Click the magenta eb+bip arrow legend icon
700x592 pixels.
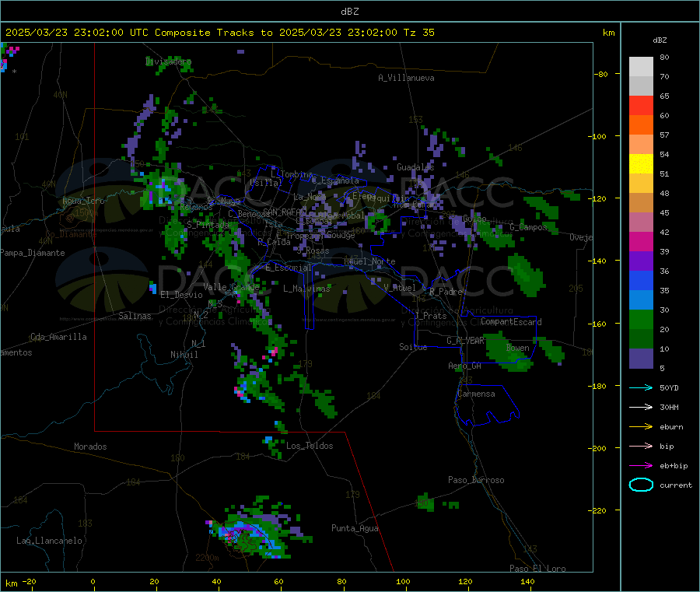click(641, 466)
